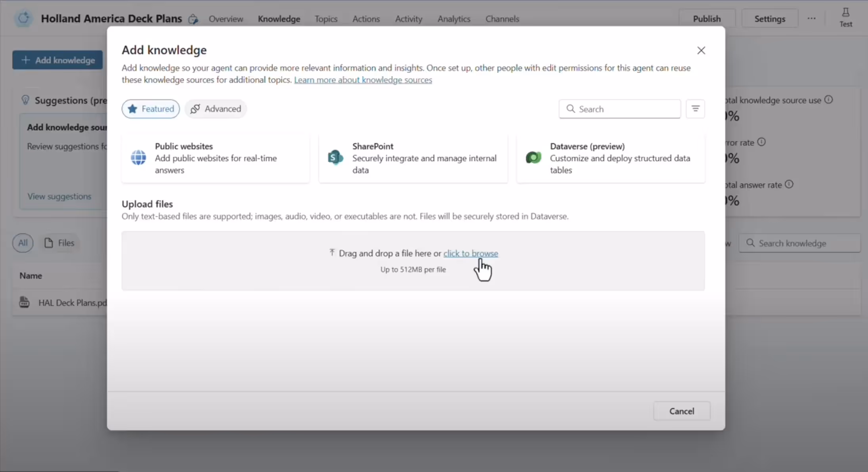Go to the Activity tab
Viewport: 868px width, 472px height.
[409, 19]
